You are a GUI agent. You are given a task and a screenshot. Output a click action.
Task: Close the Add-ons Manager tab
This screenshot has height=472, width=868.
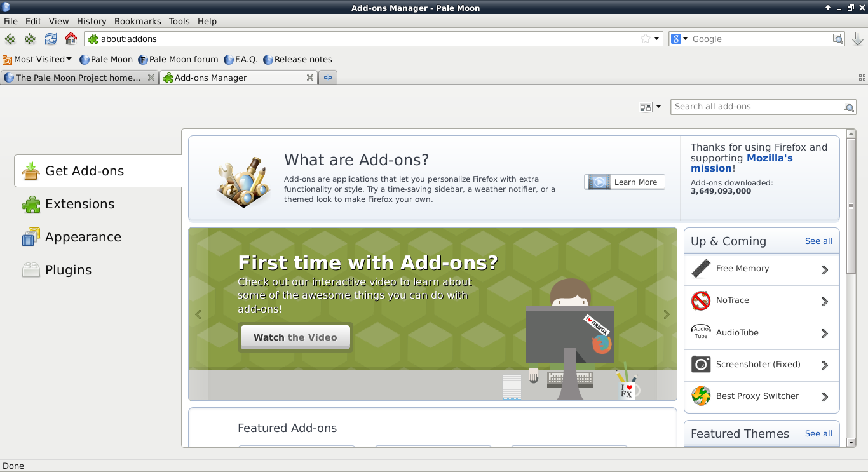[x=310, y=78]
